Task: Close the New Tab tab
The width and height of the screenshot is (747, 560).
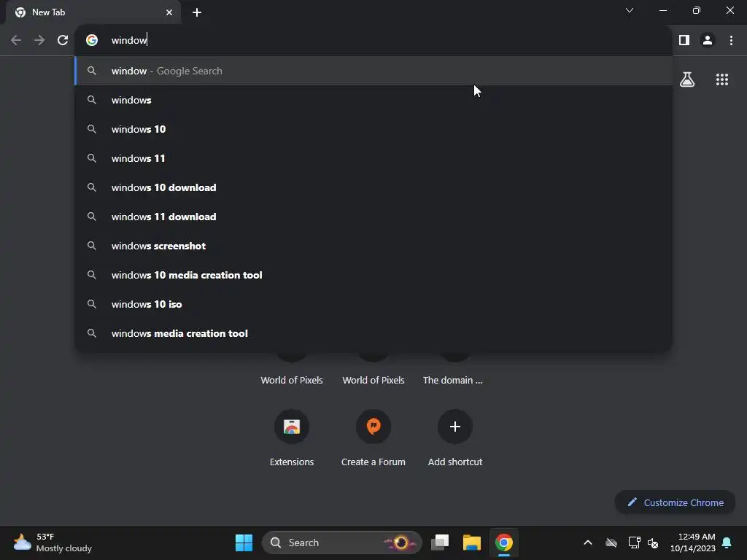Action: (x=169, y=12)
